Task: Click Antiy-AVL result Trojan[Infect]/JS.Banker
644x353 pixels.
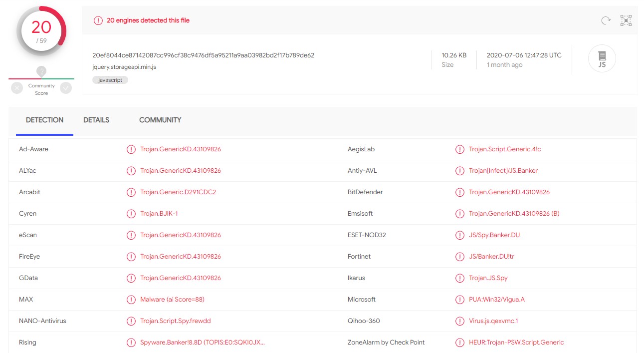Action: coord(503,171)
